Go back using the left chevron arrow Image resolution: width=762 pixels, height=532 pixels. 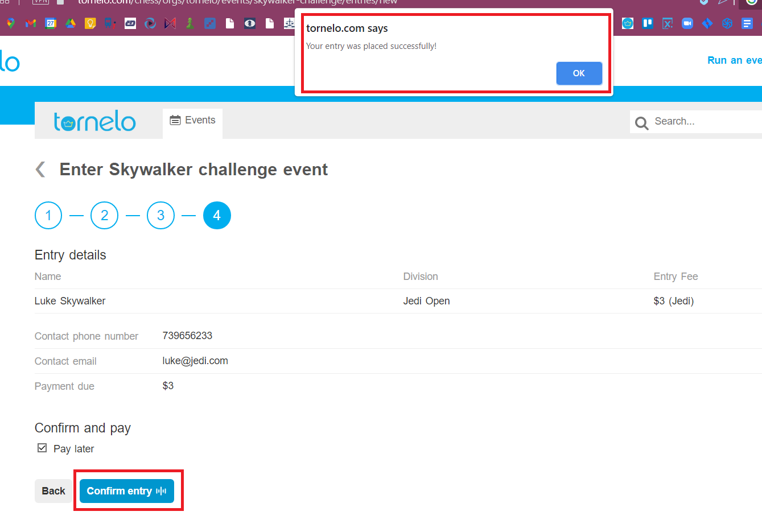click(x=40, y=169)
